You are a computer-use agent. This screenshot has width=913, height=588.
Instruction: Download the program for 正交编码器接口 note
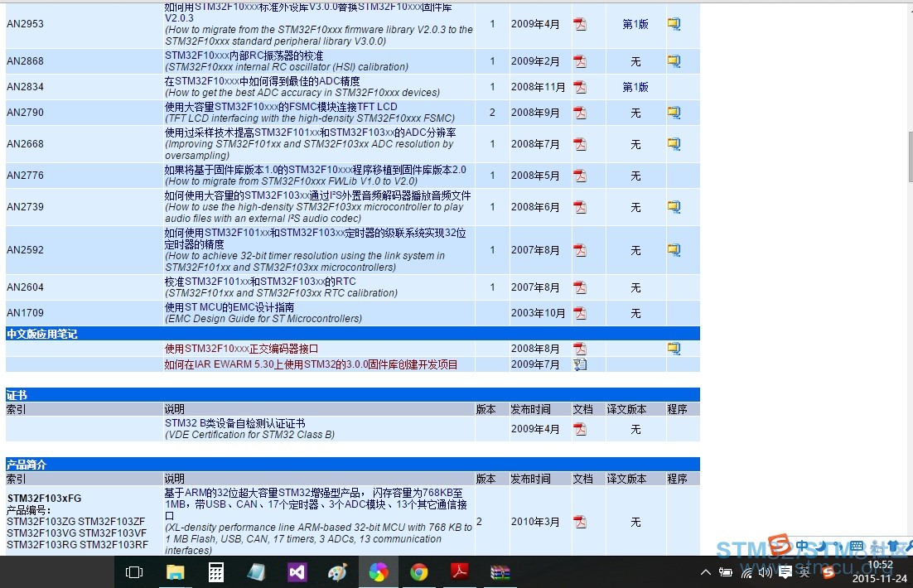pos(674,348)
